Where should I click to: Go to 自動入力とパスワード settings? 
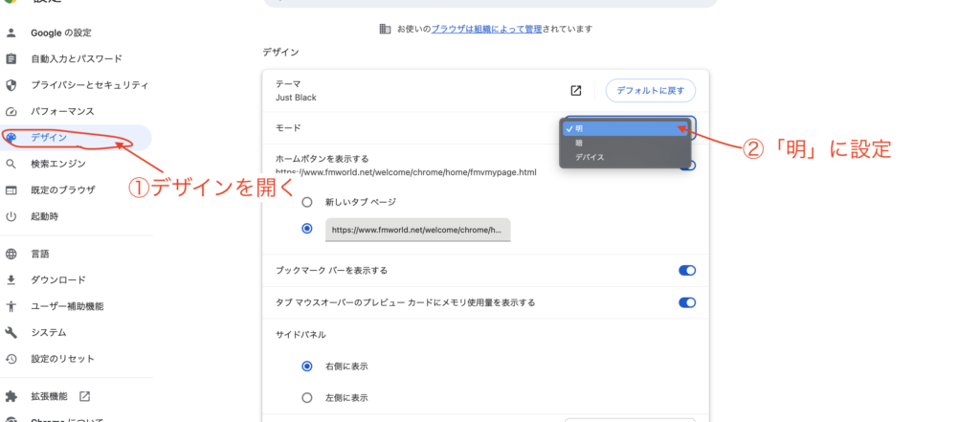75,58
